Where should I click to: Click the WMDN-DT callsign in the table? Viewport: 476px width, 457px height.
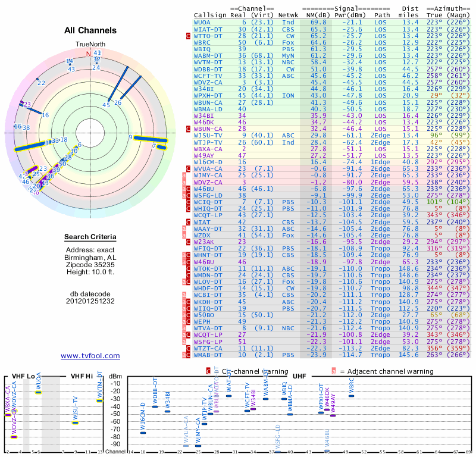click(208, 276)
